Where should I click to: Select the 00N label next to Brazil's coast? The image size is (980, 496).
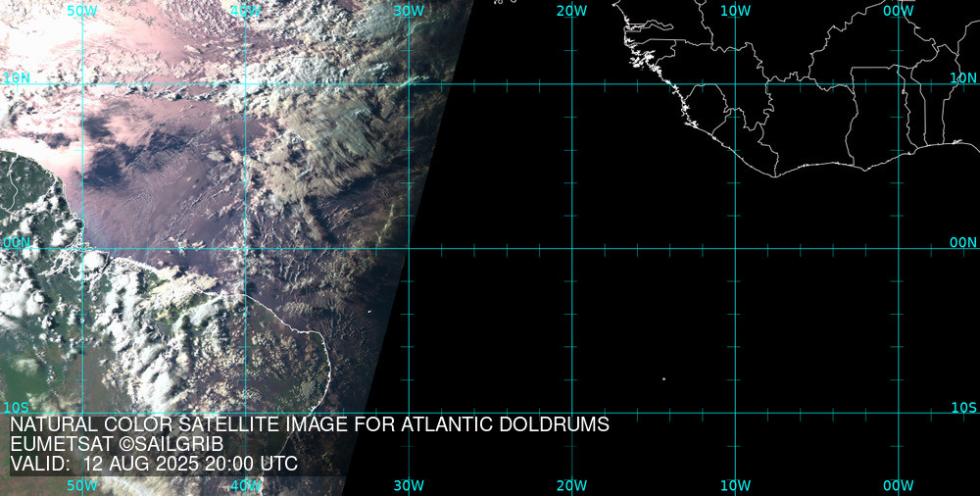click(17, 242)
